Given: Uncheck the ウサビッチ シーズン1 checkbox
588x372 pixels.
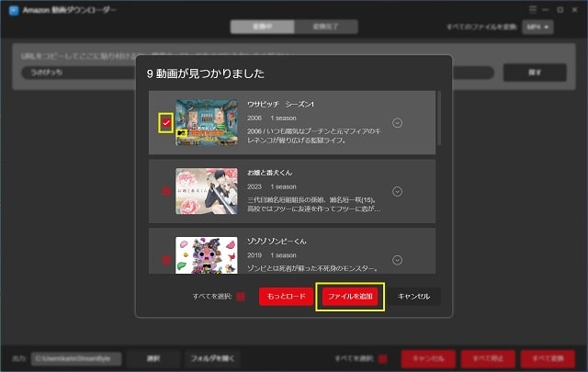Looking at the screenshot, I should pos(165,123).
